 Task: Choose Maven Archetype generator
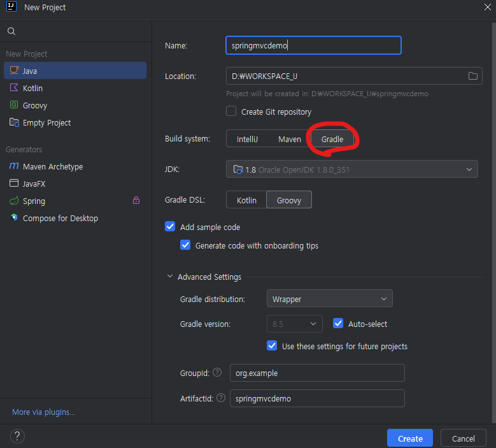75,166
